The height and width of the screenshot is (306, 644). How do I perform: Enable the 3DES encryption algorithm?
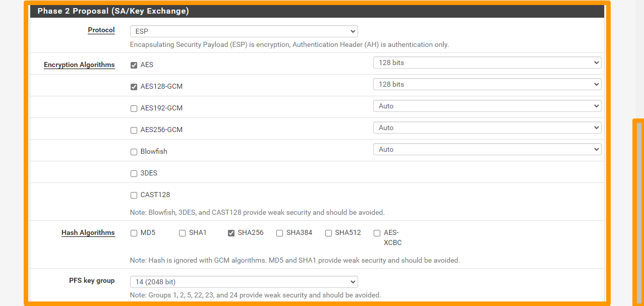134,173
